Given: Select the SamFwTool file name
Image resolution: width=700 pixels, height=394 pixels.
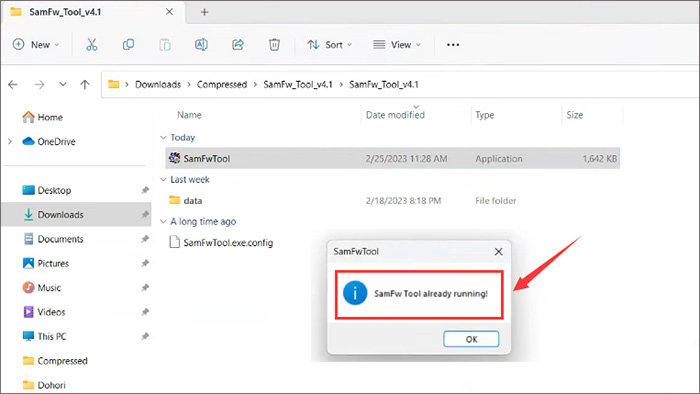Looking at the screenshot, I should pyautogui.click(x=207, y=158).
